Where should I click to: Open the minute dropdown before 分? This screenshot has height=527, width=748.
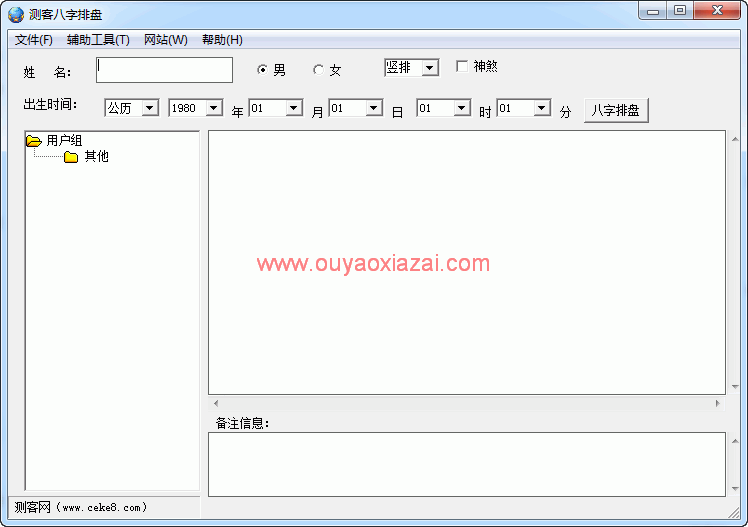click(542, 108)
